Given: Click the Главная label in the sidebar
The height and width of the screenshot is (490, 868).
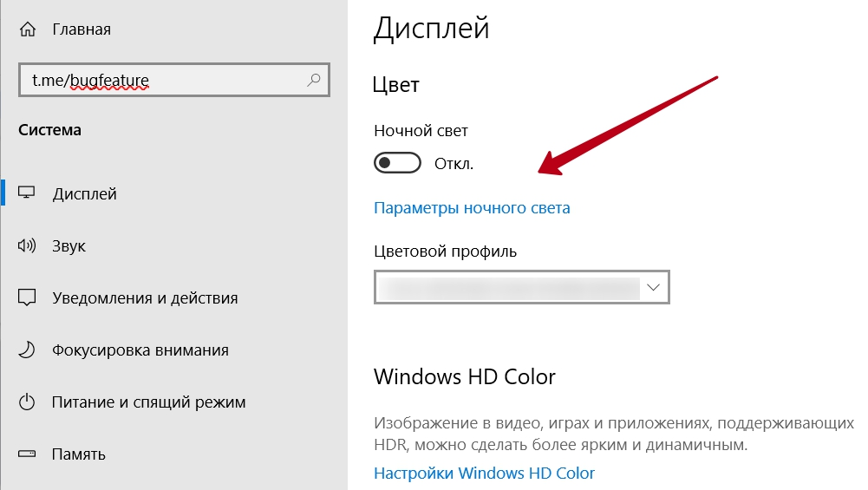Looking at the screenshot, I should [82, 29].
